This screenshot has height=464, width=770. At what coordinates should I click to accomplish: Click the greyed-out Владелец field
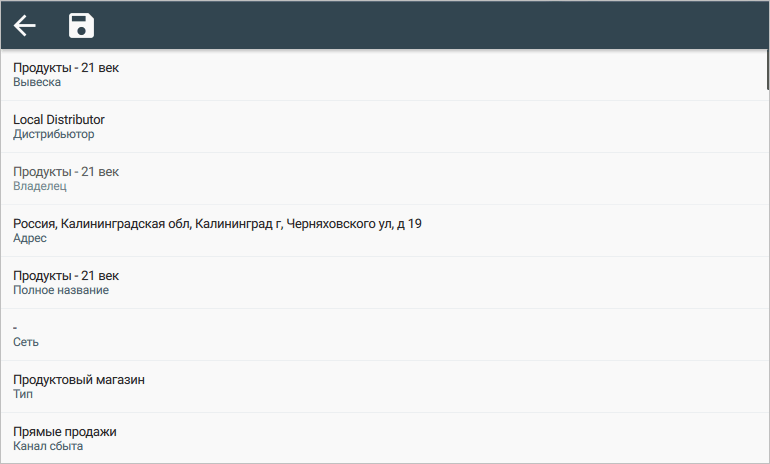point(40,186)
